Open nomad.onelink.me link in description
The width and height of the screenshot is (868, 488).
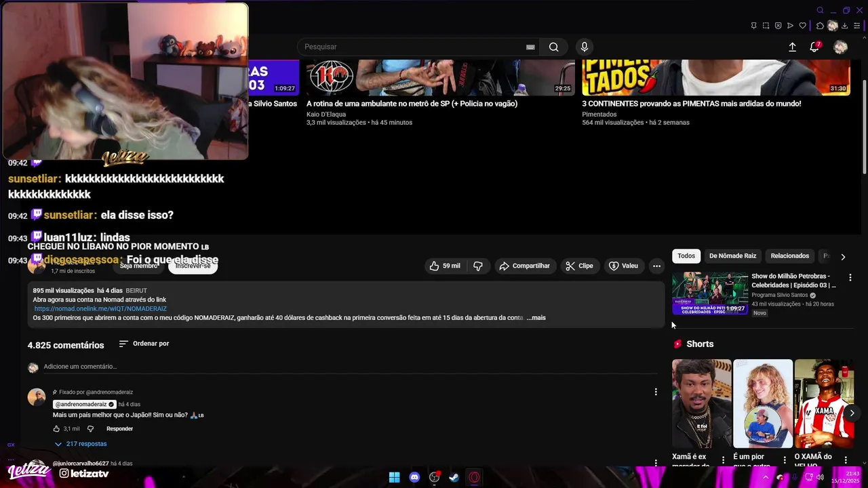[100, 308]
